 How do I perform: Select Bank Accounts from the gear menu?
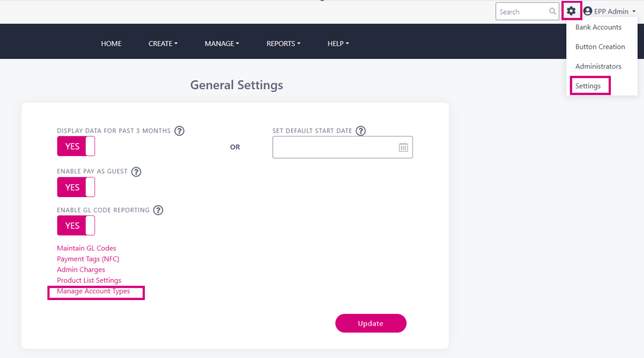pyautogui.click(x=598, y=27)
